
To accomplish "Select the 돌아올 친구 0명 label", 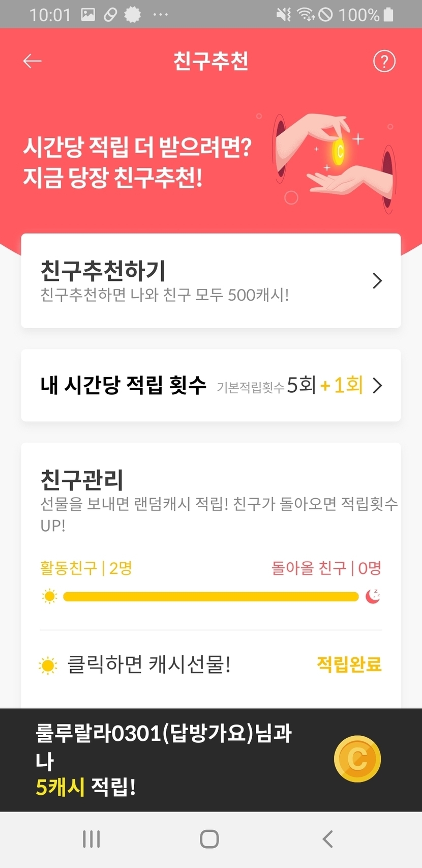I will pos(326,568).
